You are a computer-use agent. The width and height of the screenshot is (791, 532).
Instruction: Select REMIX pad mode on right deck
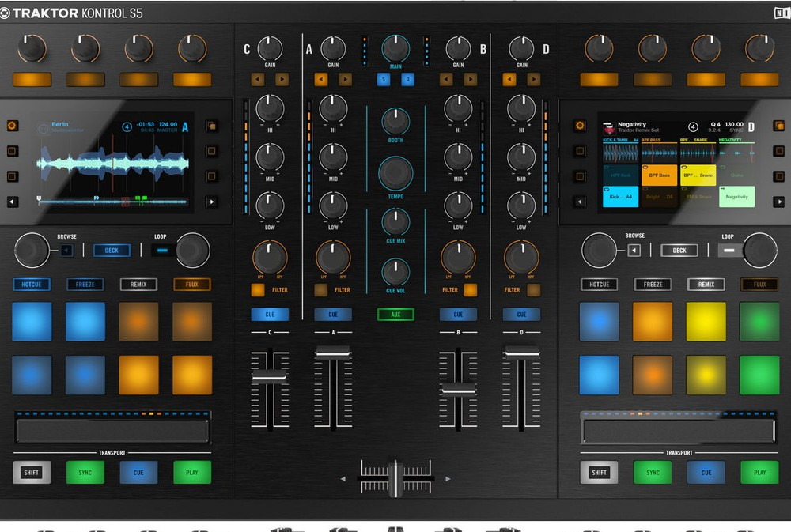[706, 285]
